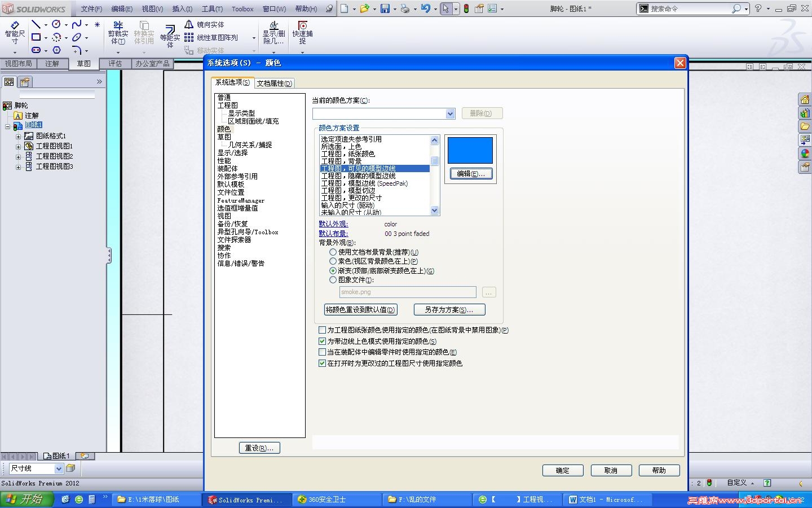
Task: Select the Straight Slot tool
Action: (x=36, y=50)
